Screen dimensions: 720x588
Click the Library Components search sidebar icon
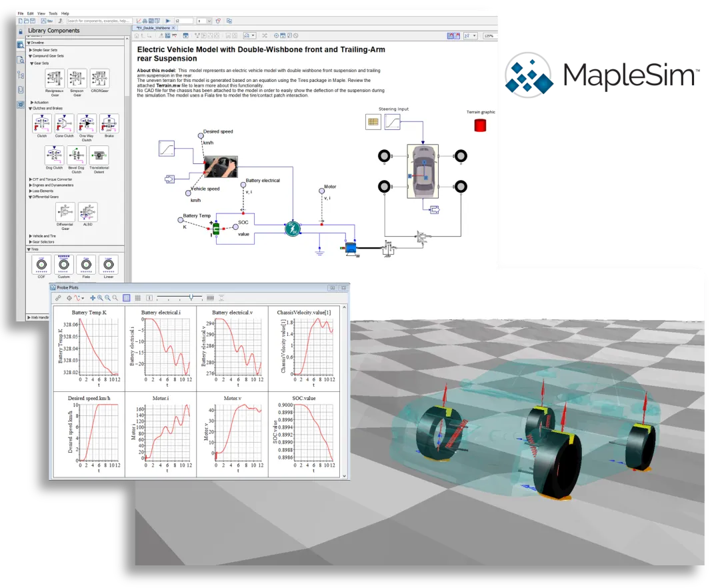pos(21,45)
